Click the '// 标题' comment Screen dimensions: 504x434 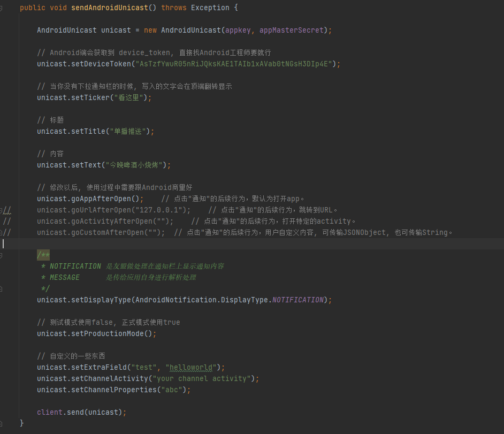[50, 120]
